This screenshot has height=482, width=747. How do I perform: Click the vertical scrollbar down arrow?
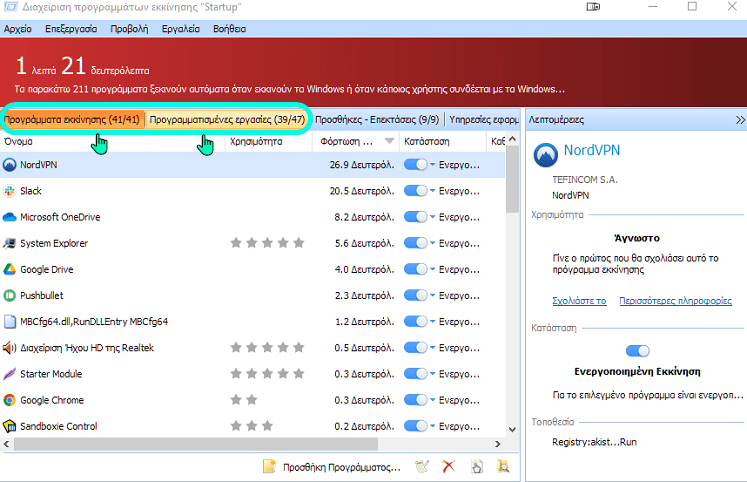(512, 429)
